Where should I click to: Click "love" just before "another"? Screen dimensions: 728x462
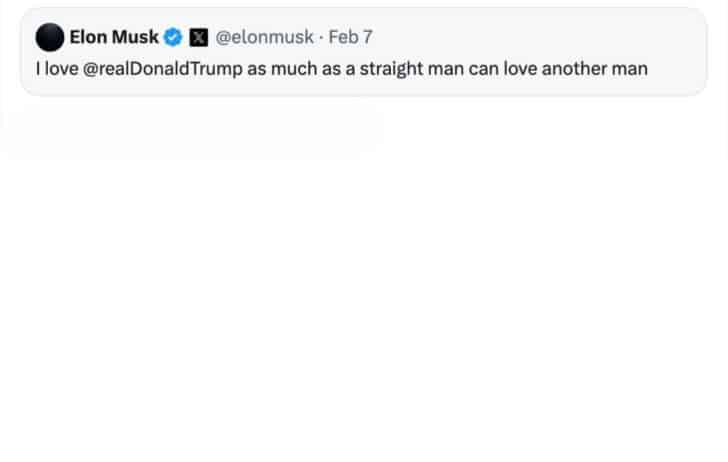(520, 69)
